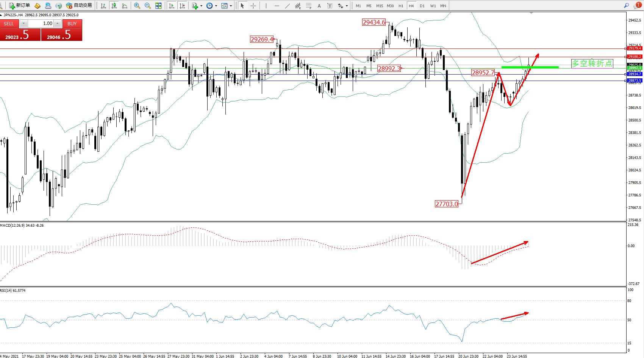Toggle the 自动交易 auto trading button
644x358 pixels.
coord(79,5)
